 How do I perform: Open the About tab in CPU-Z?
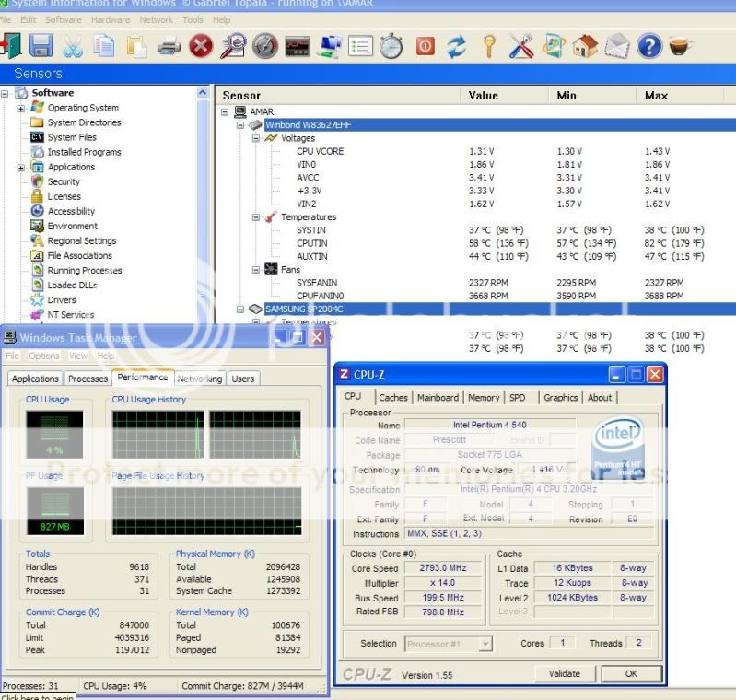[x=600, y=398]
